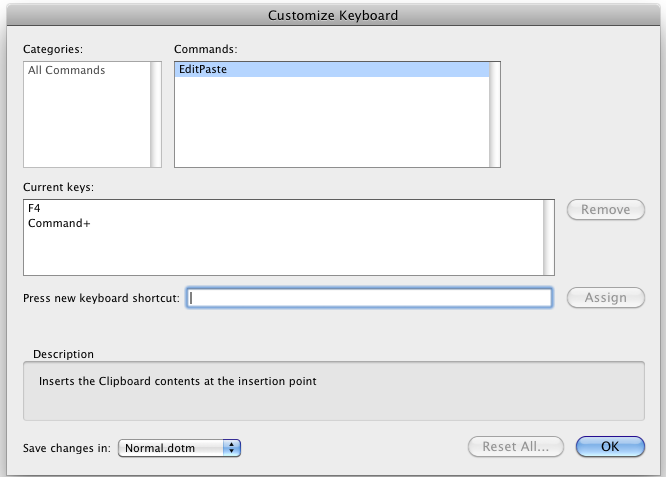Click the Description text area

334,391
